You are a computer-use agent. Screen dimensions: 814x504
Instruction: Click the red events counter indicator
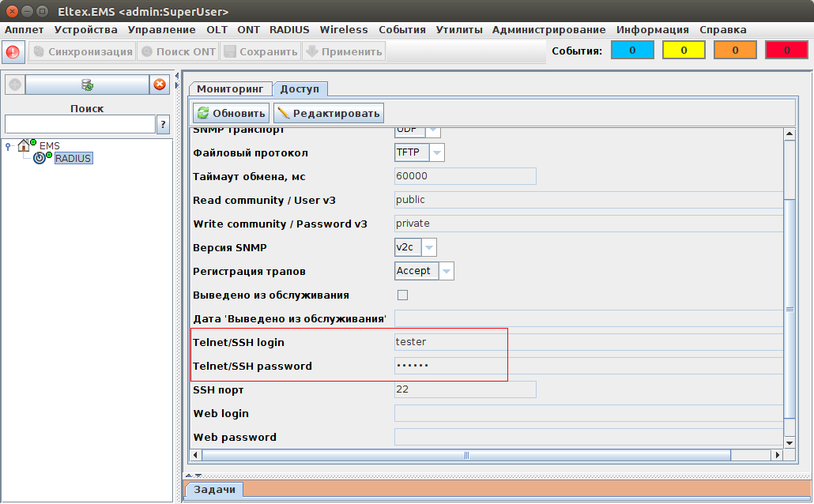(786, 51)
